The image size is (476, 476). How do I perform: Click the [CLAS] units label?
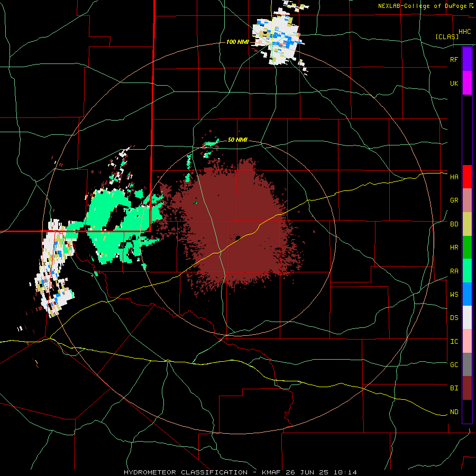click(x=447, y=36)
